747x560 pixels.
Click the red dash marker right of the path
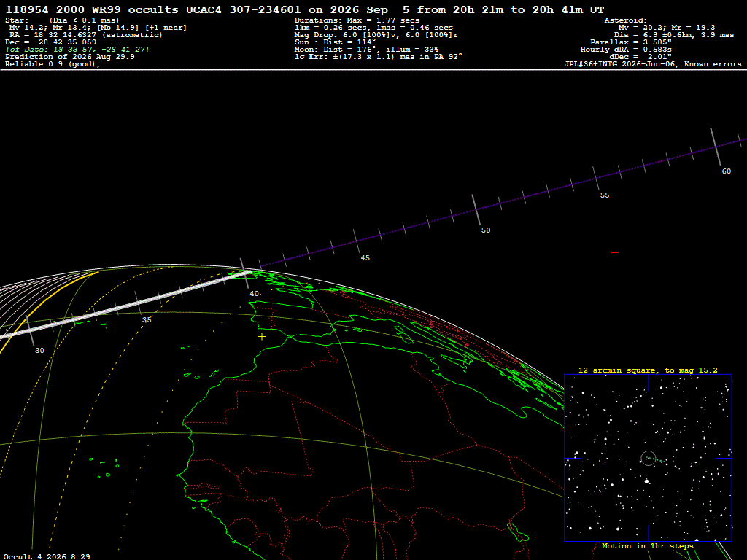tap(614, 252)
